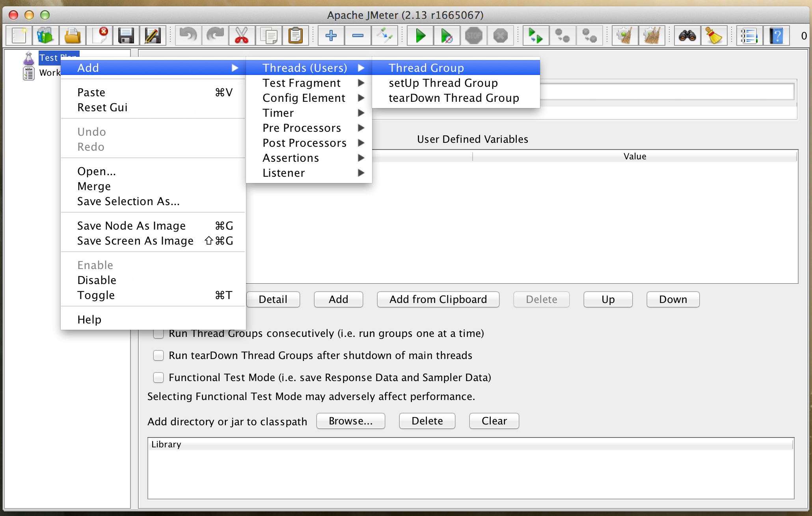Click the Remote Start All icon
The image size is (812, 516).
pyautogui.click(x=536, y=36)
